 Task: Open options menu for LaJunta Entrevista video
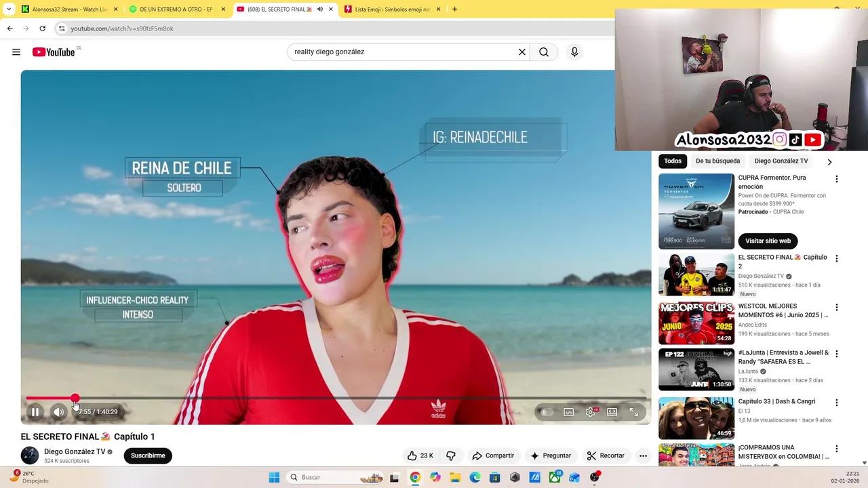click(836, 354)
